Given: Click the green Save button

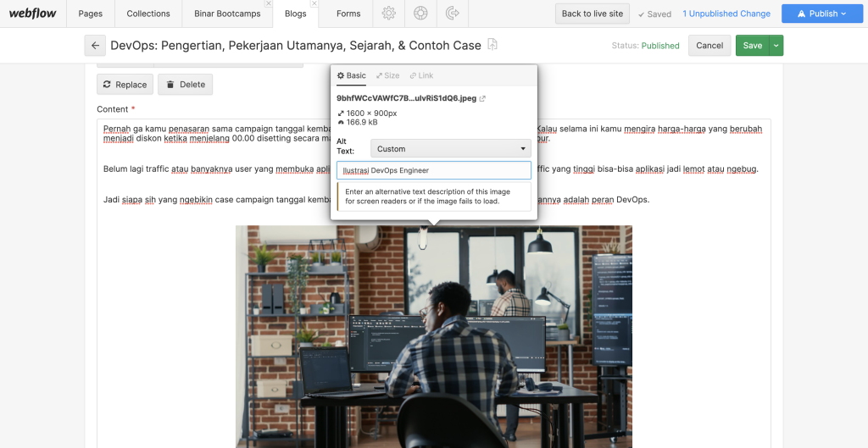Looking at the screenshot, I should 753,46.
